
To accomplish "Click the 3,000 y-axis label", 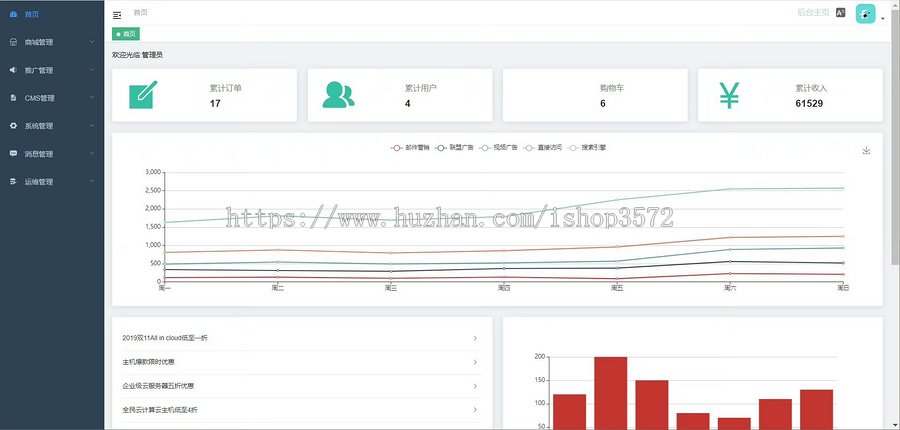I will [154, 172].
